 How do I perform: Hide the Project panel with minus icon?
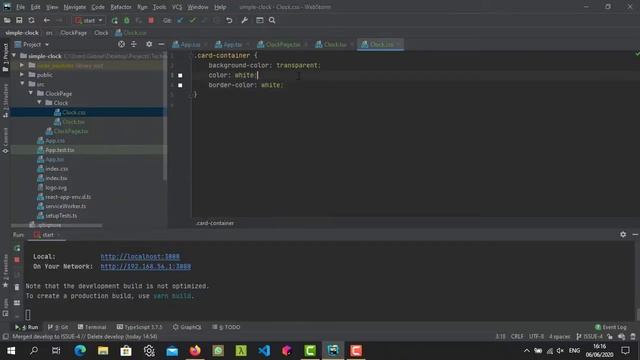pos(161,44)
